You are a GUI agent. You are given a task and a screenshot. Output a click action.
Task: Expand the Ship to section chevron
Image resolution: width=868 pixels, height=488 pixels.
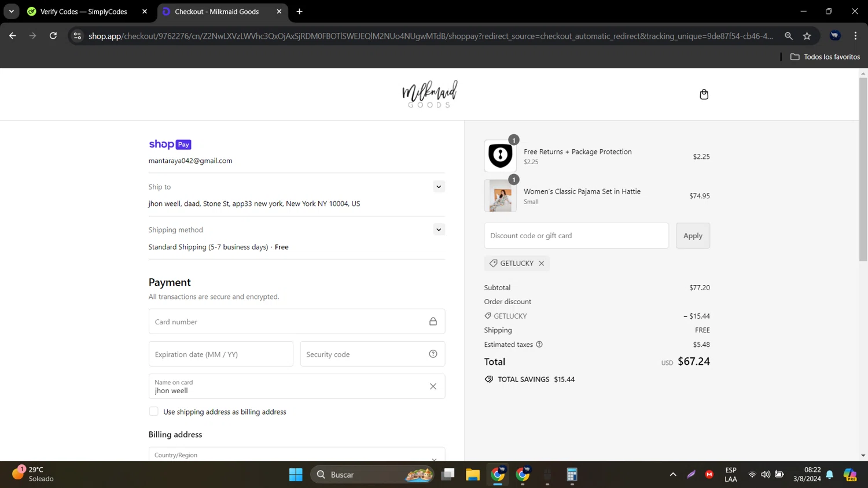(439, 187)
